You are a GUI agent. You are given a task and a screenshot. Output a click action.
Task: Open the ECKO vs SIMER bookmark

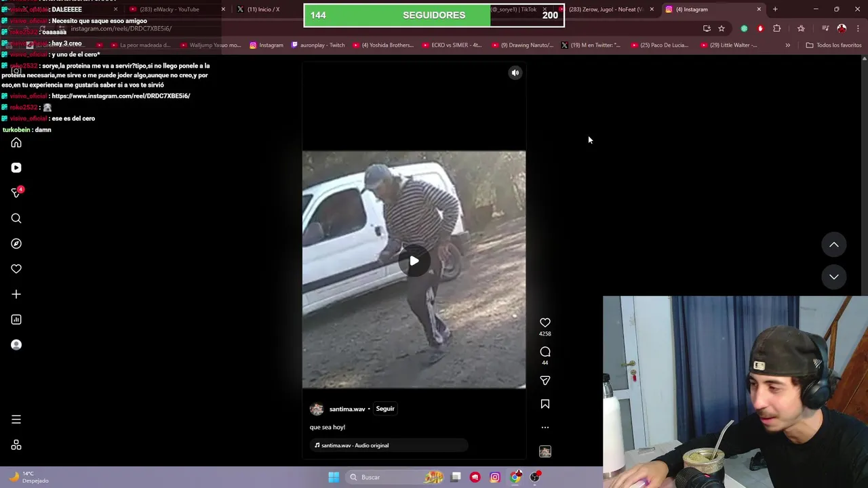tap(452, 45)
